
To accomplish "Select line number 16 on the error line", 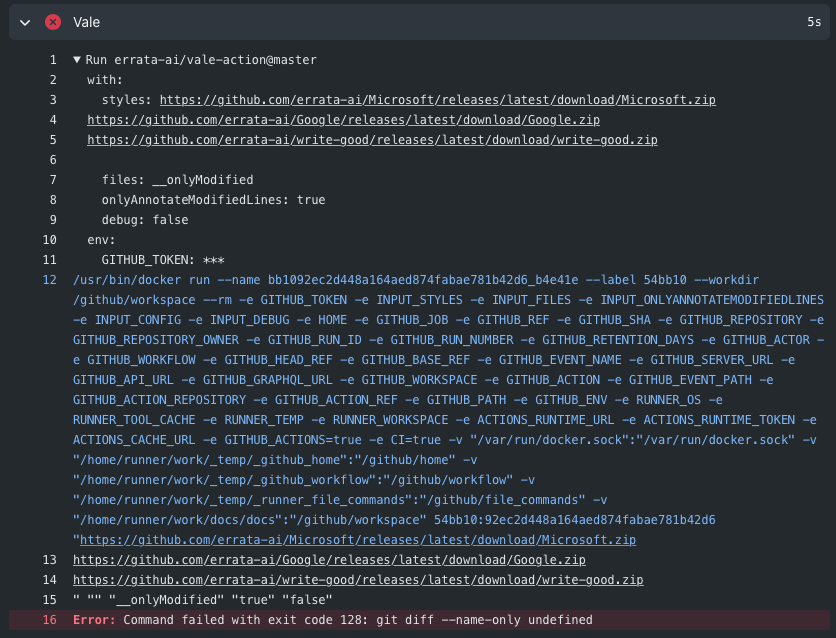I will pyautogui.click(x=49, y=619).
